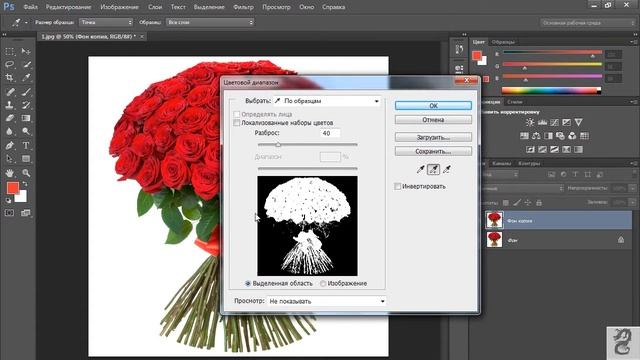Open the layer blend mode dropdown

pyautogui.click(x=522, y=189)
